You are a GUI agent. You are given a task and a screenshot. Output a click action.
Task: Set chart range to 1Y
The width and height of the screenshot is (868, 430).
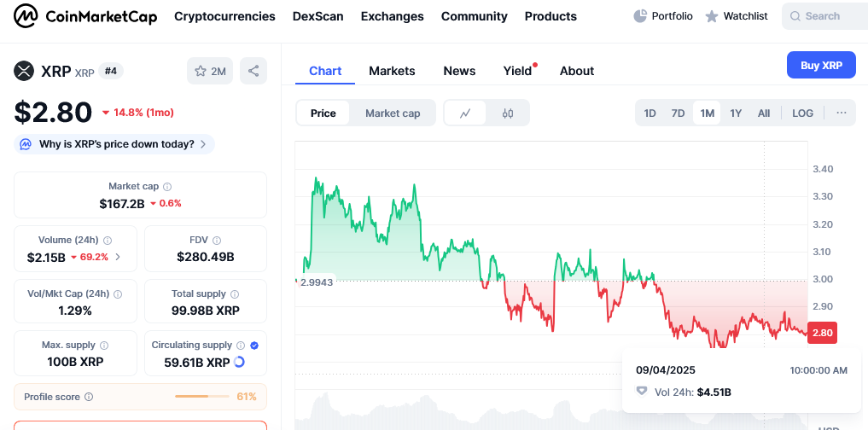tap(736, 113)
